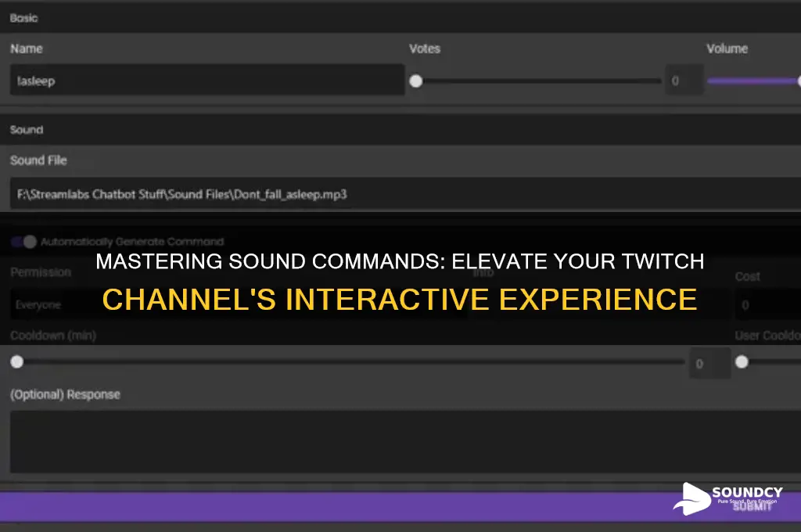Screen dimensions: 801x532
Task: Click the Sound section header
Action: [400, 129]
